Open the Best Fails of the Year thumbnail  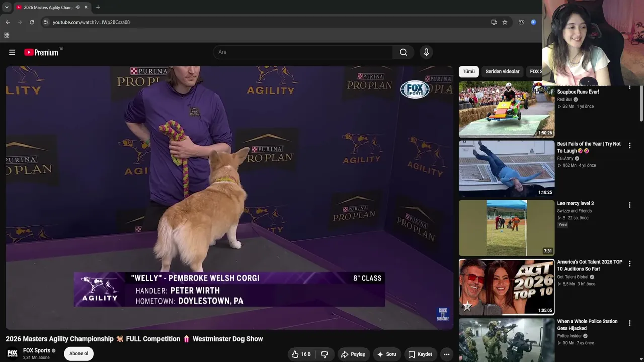(507, 169)
